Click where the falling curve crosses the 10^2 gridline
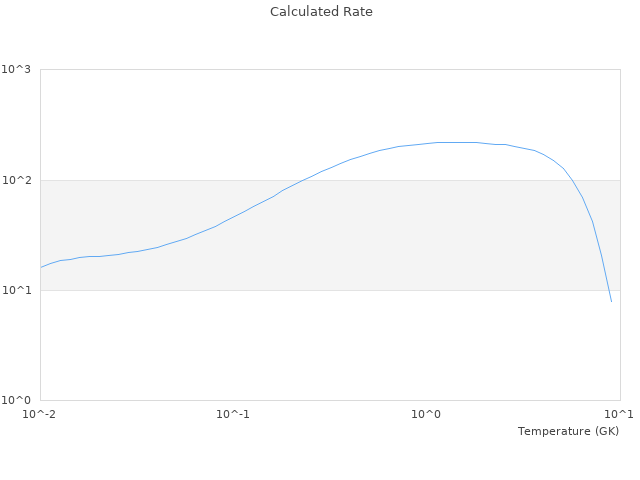 point(572,180)
